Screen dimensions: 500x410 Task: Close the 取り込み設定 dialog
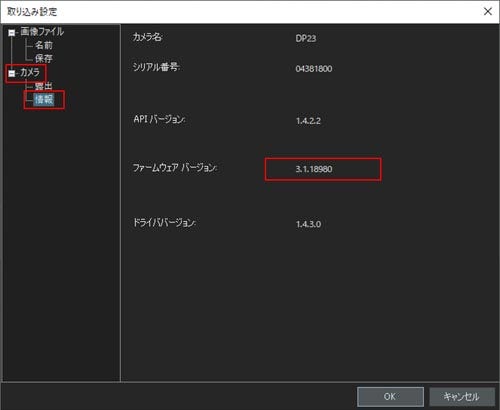click(488, 12)
